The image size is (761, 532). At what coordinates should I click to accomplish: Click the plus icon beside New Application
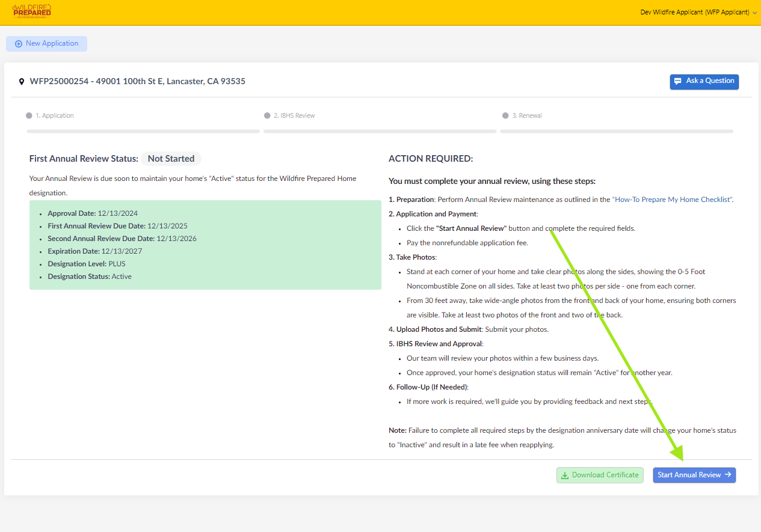[19, 44]
